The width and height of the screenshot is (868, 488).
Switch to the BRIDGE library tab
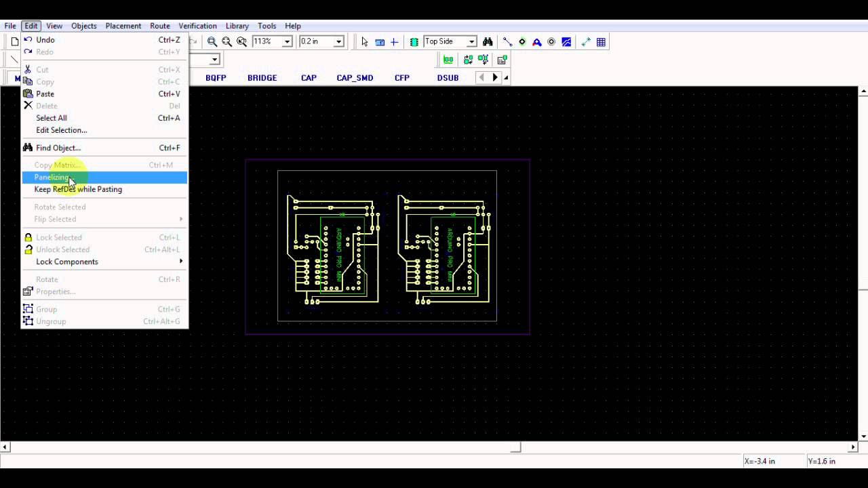(x=262, y=78)
